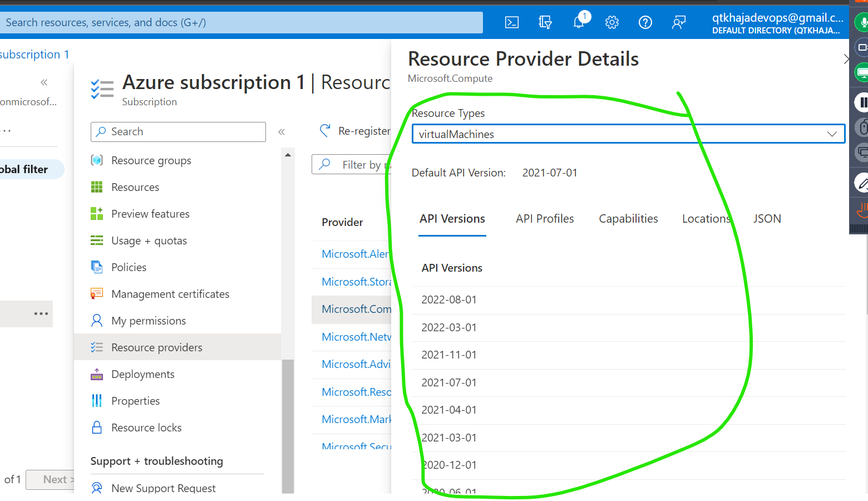Click the global filter pill
The height and width of the screenshot is (501, 868).
coord(31,169)
